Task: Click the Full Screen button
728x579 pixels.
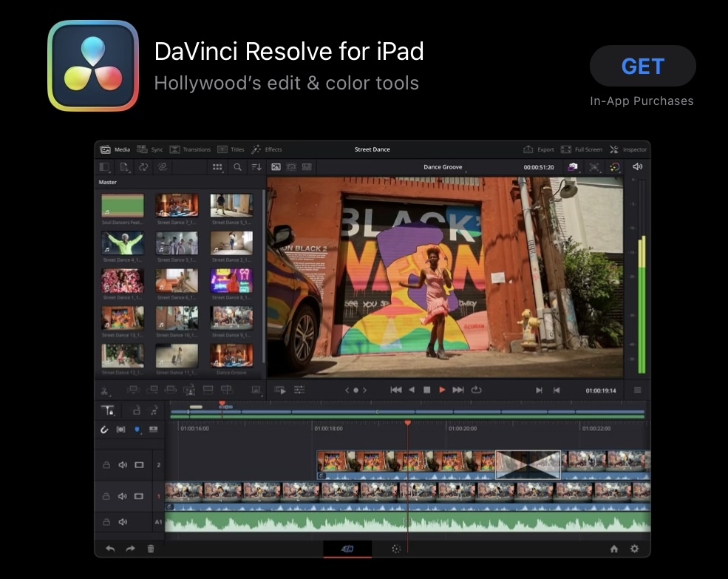Action: pyautogui.click(x=581, y=149)
